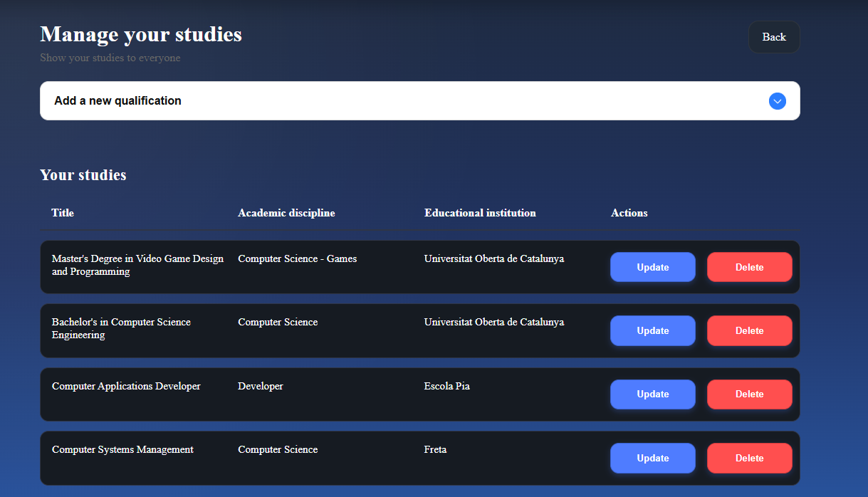Select the Bachelor's in Computer Science Engineering title
The width and height of the screenshot is (868, 497).
[122, 328]
